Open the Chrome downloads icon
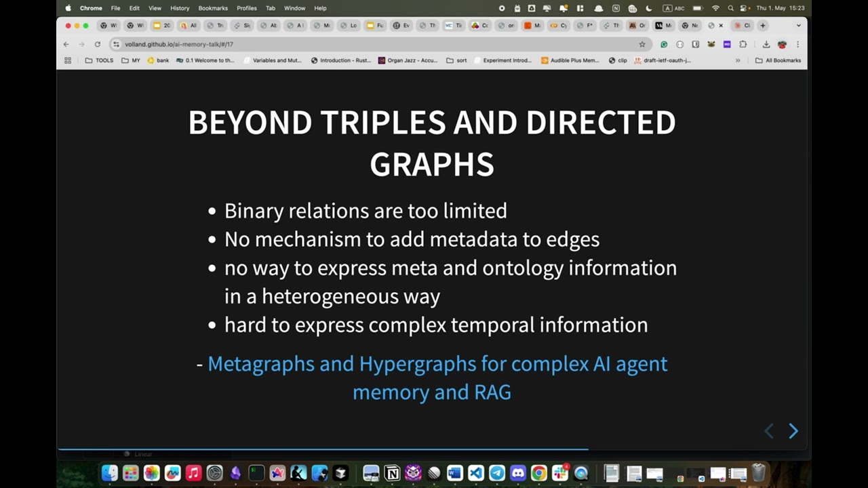Screen dimensions: 868x488 (766, 44)
